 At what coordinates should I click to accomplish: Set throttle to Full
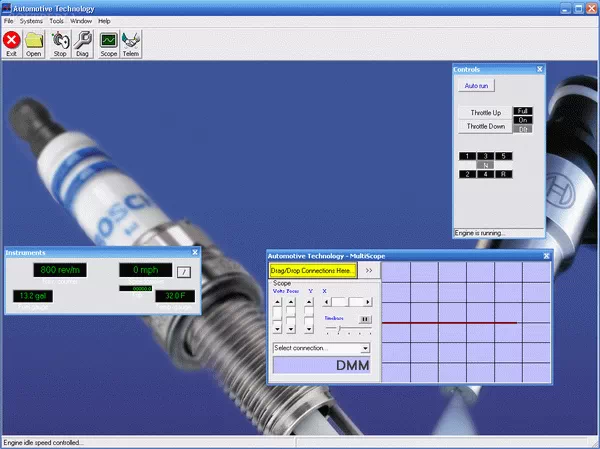point(523,111)
